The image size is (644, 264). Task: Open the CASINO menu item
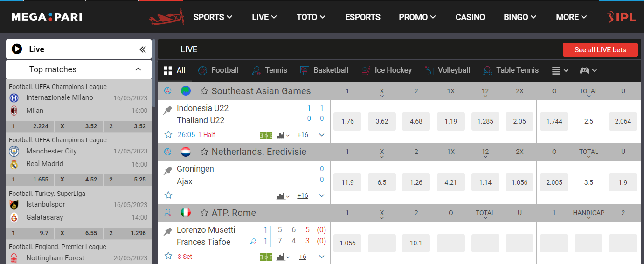(x=470, y=17)
